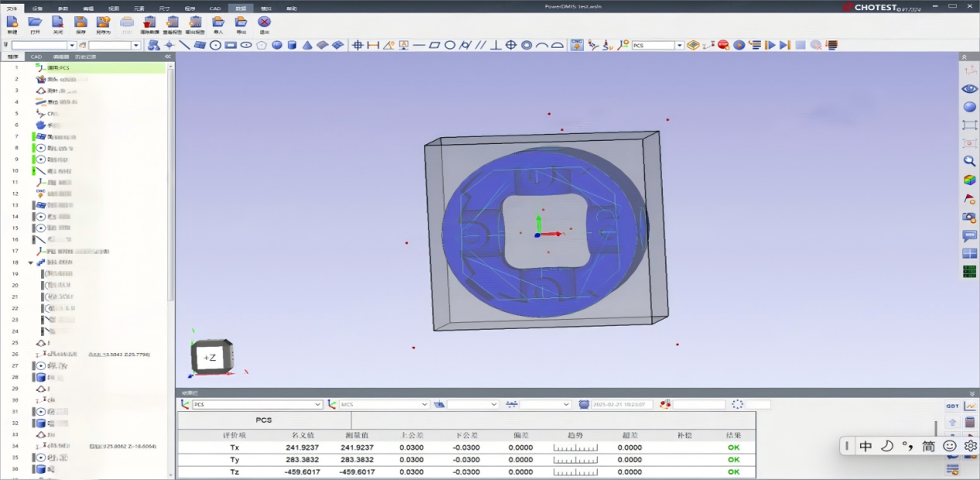Open the 尺寸 (Dimension) ribbon tab
Screen dimensions: 980x480
tap(164, 8)
